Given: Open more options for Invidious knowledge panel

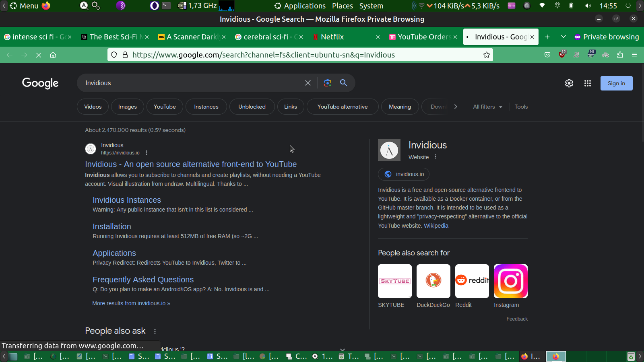Looking at the screenshot, I should click(x=436, y=157).
